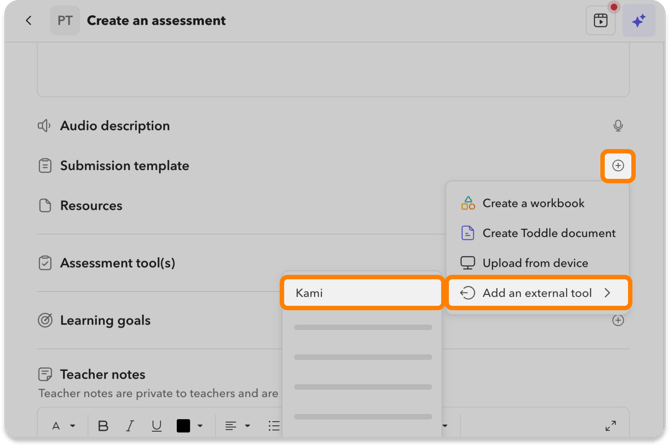This screenshot has height=446, width=670.
Task: Click the Learning goals target icon
Action: tap(45, 320)
